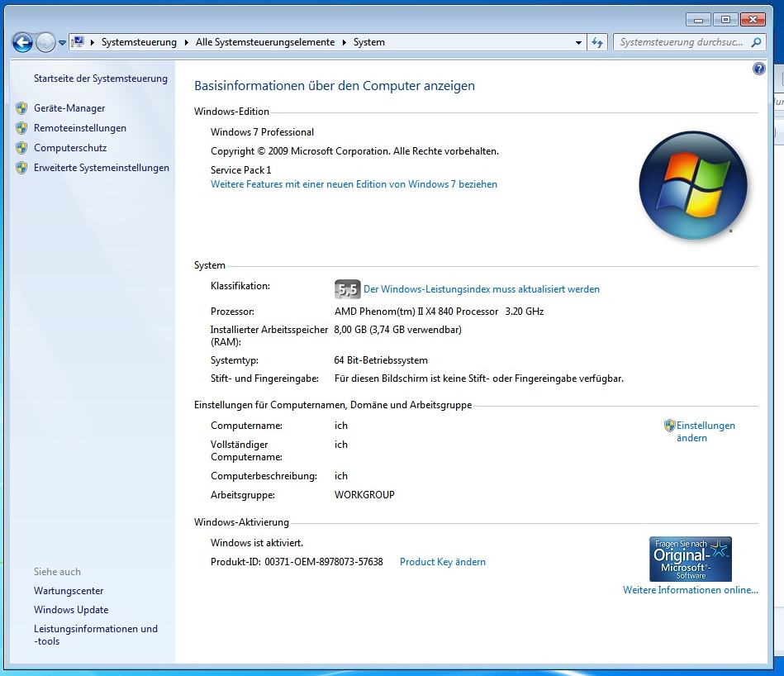Image resolution: width=784 pixels, height=676 pixels.
Task: Open recent pages dropdown beside navigation arrows
Action: pyautogui.click(x=62, y=43)
